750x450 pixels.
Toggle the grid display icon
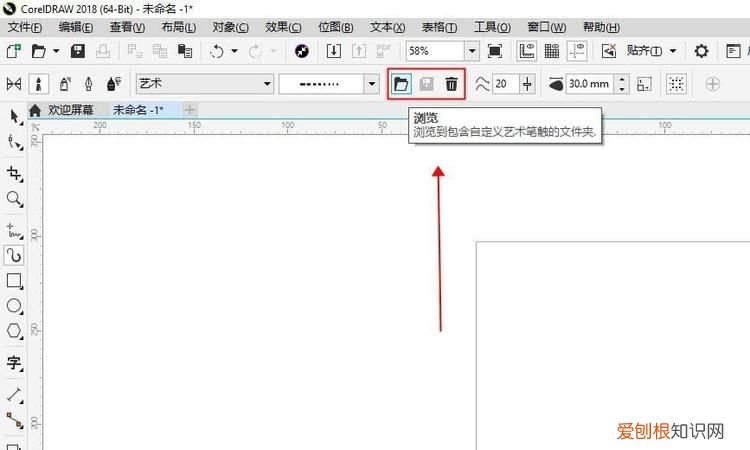(x=551, y=51)
